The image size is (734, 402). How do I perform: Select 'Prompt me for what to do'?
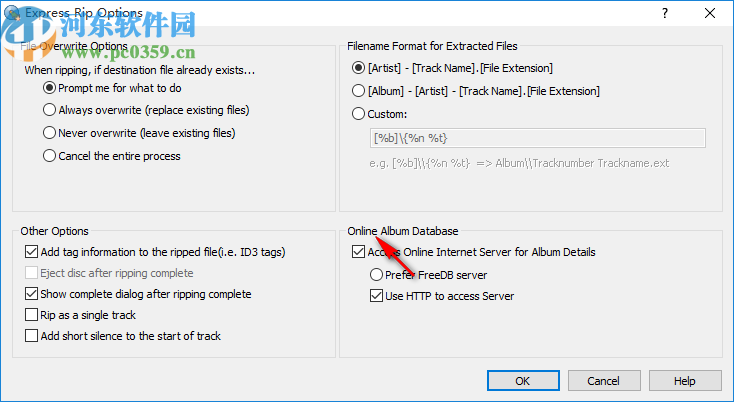(x=50, y=88)
